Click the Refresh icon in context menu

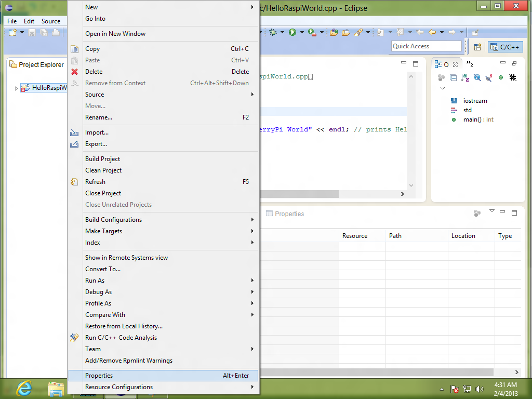pos(74,182)
